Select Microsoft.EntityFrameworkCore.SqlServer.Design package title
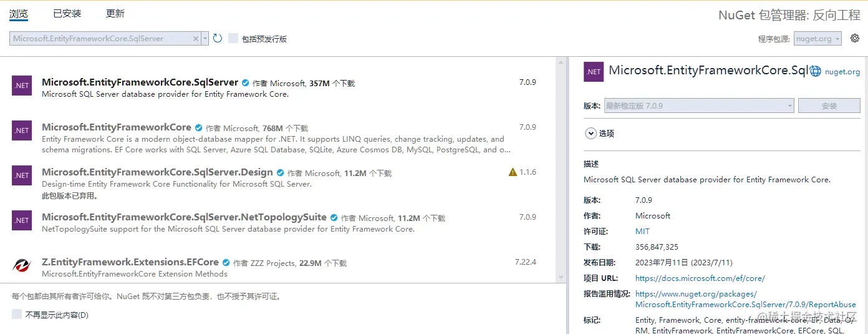The height and width of the screenshot is (334, 868). click(157, 172)
